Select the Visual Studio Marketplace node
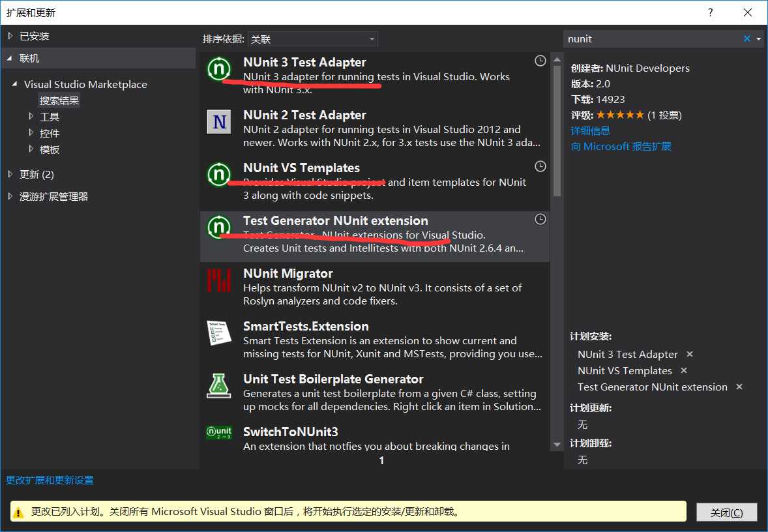768x532 pixels. pyautogui.click(x=85, y=84)
